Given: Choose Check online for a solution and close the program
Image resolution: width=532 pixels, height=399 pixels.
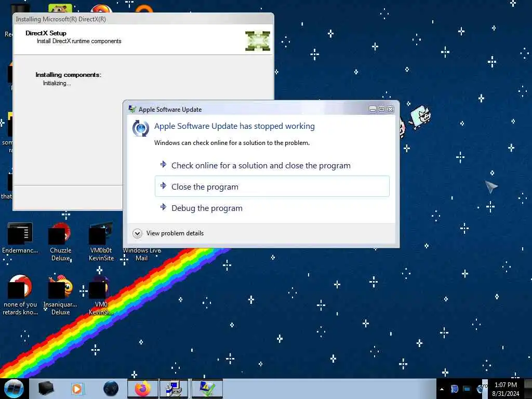Looking at the screenshot, I should [x=272, y=165].
